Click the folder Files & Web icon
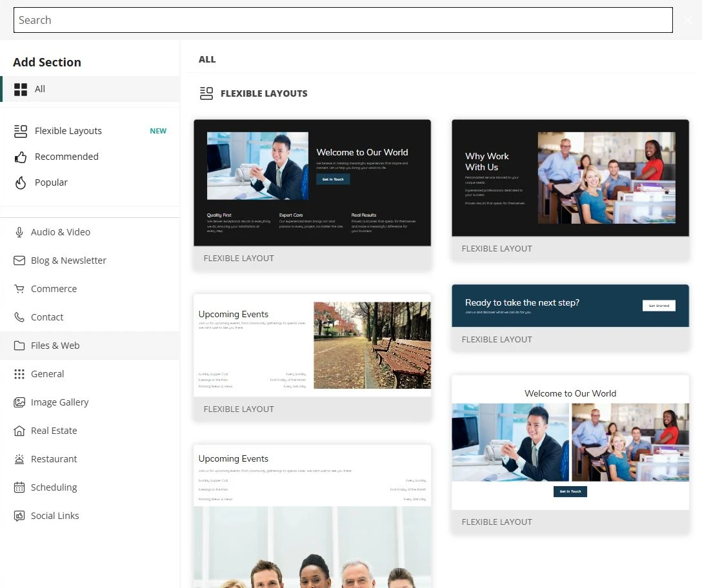This screenshot has width=702, height=588. (19, 346)
